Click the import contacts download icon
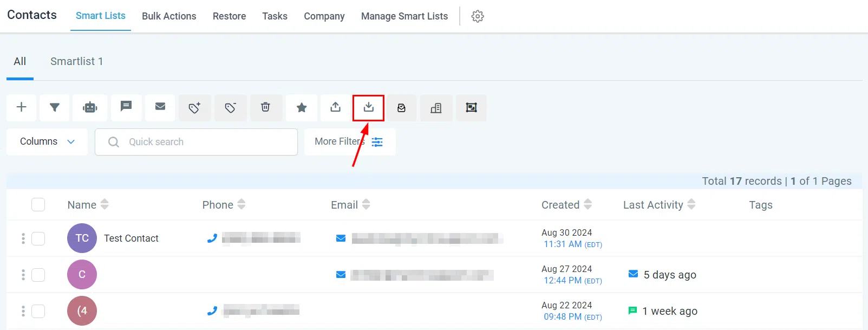 369,107
